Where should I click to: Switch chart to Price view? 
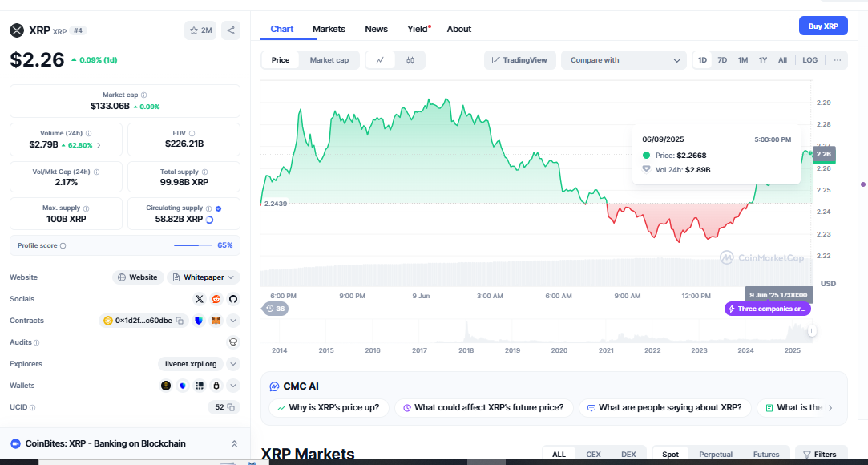click(280, 60)
